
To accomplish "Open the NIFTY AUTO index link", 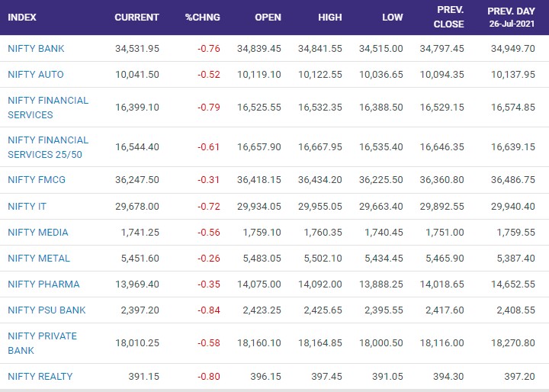I will tap(36, 75).
